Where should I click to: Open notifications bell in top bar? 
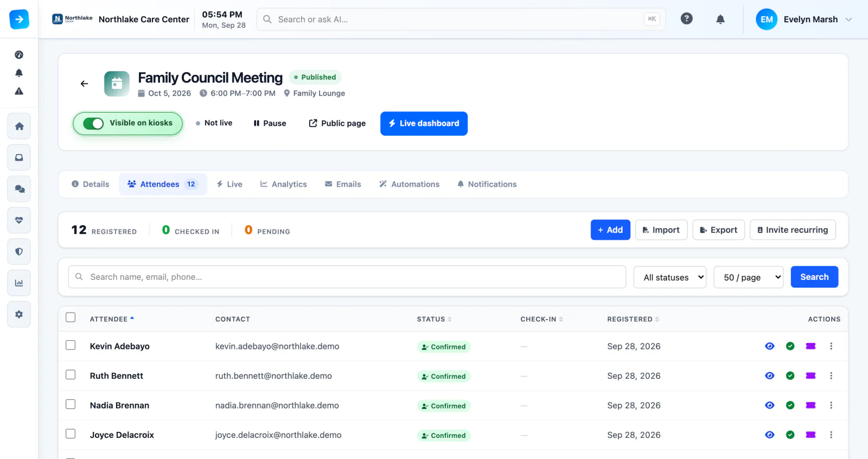pos(720,20)
